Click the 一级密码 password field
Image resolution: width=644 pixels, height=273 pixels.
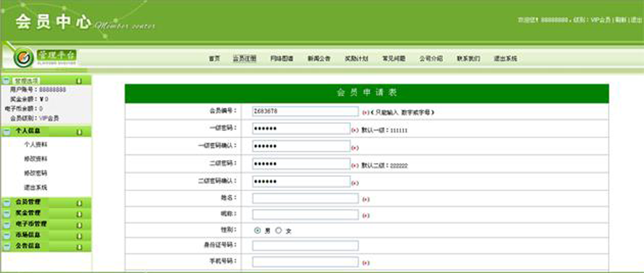coord(302,129)
